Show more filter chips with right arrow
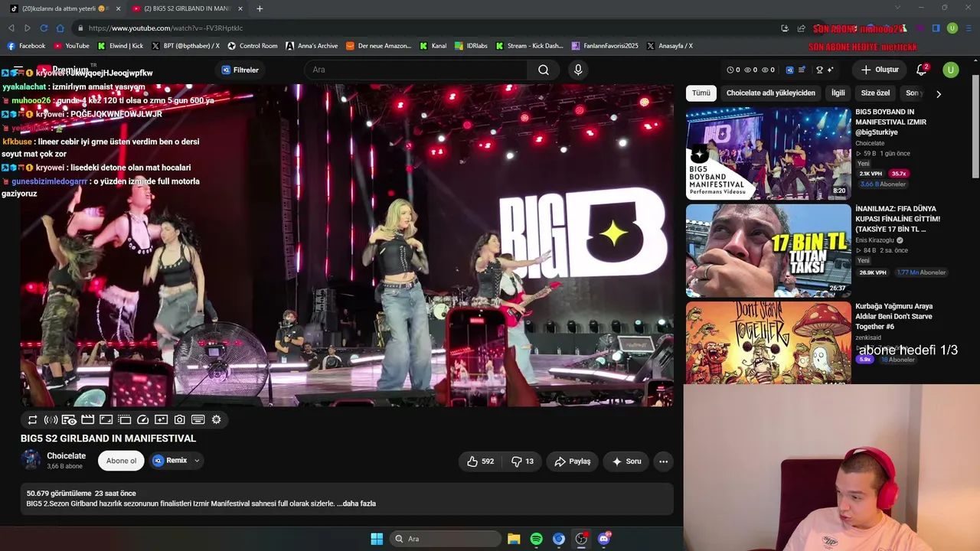980x551 pixels. pos(939,93)
